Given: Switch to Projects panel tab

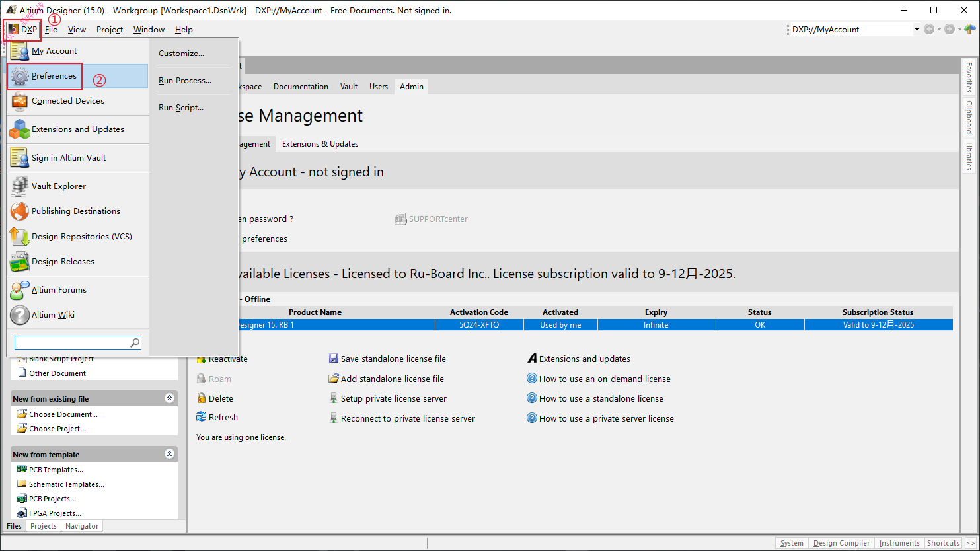Looking at the screenshot, I should (44, 527).
